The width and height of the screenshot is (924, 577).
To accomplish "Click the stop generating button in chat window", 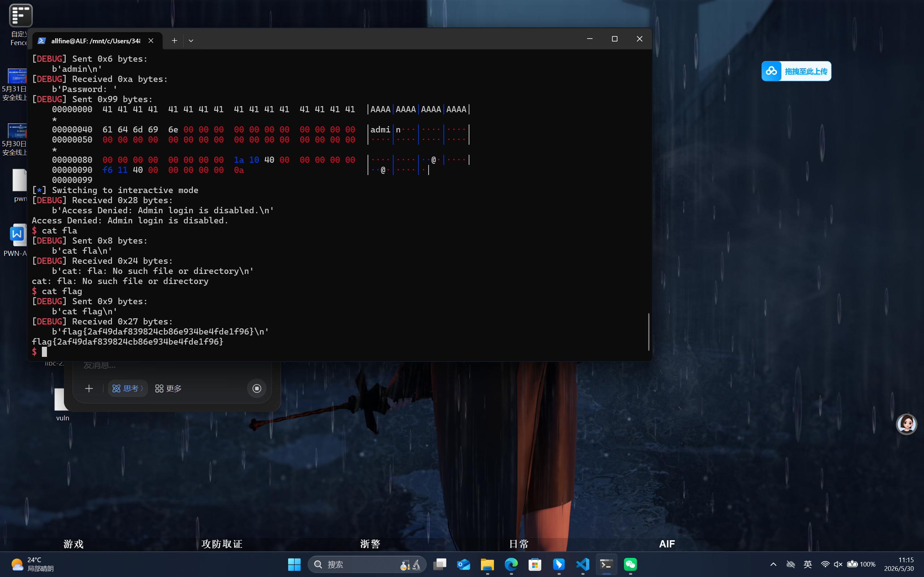I will coord(257,389).
